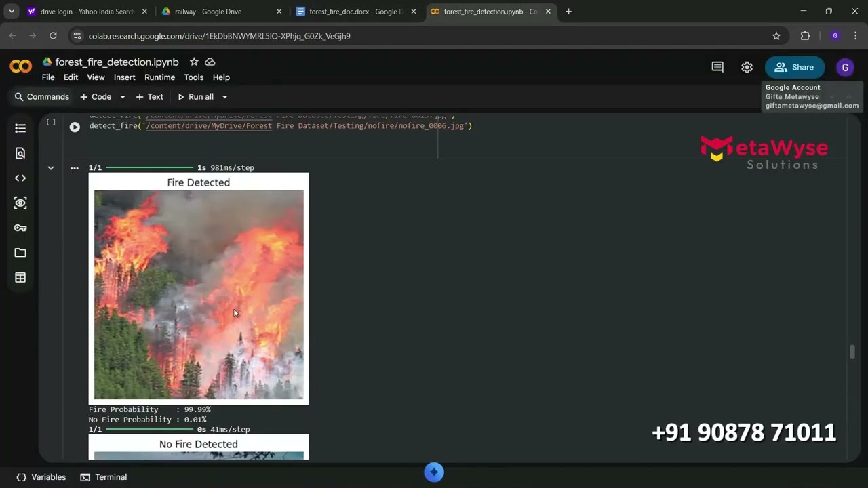Open the Edit menu
This screenshot has width=868, height=488.
(x=71, y=77)
